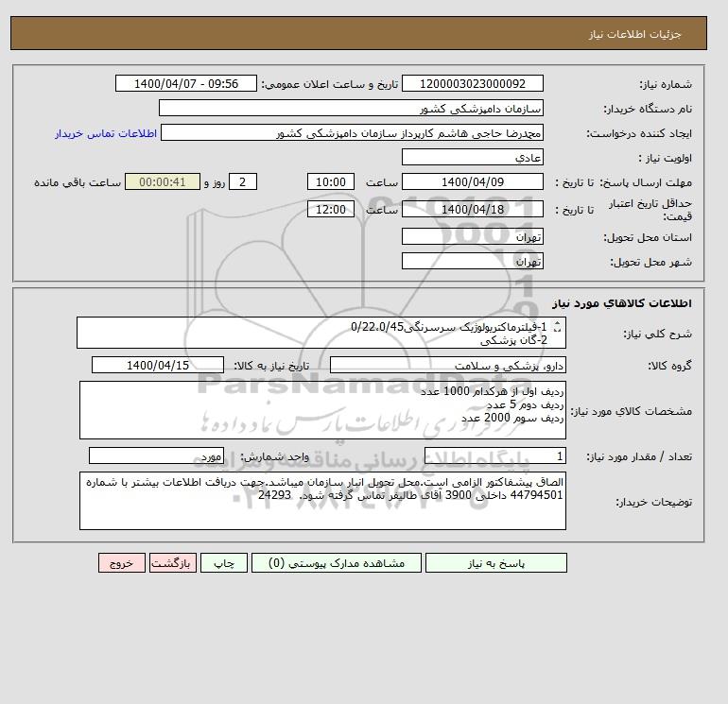The image size is (728, 704).
Task: Click the مهلت ارسال پاسخ label
Action: pos(646,182)
